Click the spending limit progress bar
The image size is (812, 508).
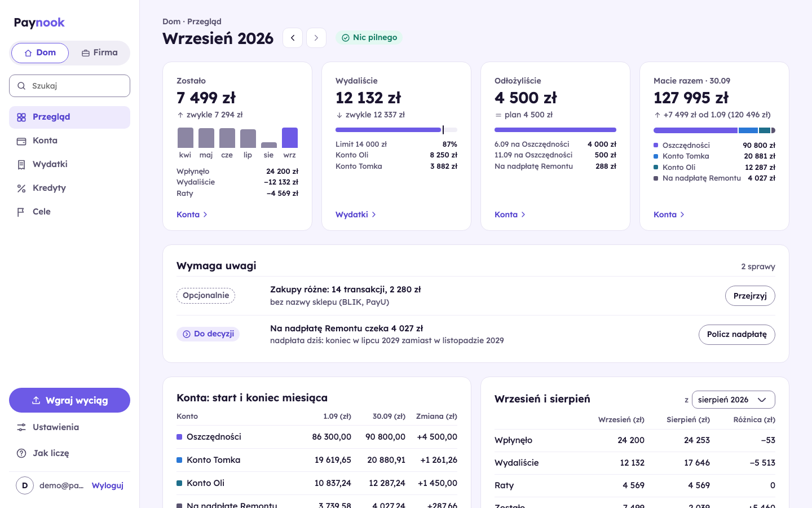[x=396, y=130]
